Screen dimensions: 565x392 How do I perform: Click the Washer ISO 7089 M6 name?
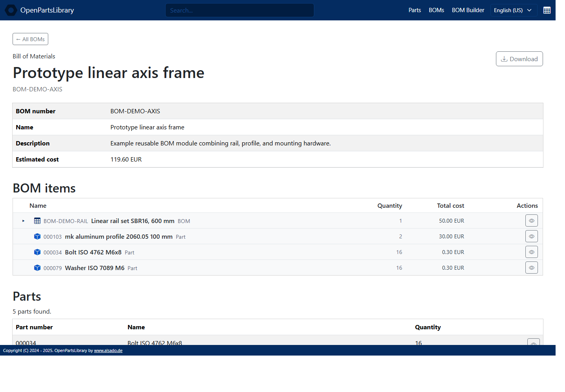95,268
